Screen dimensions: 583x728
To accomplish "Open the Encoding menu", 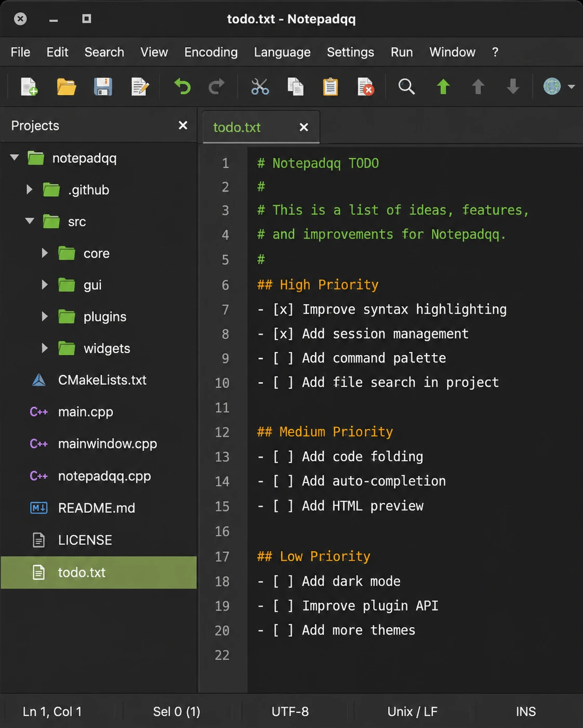I will 211,52.
